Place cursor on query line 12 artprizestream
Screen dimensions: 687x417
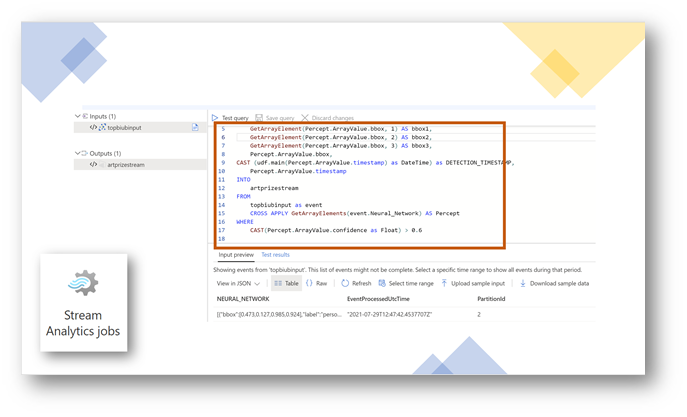coord(274,188)
